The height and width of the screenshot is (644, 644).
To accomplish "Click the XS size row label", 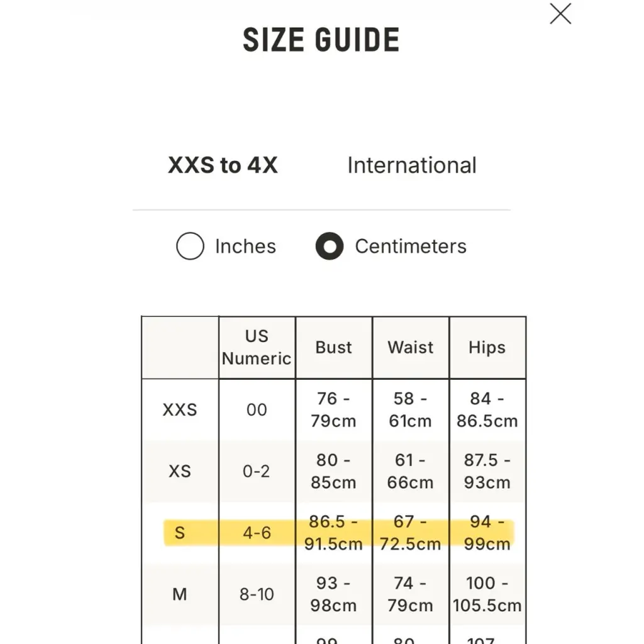I will click(180, 471).
